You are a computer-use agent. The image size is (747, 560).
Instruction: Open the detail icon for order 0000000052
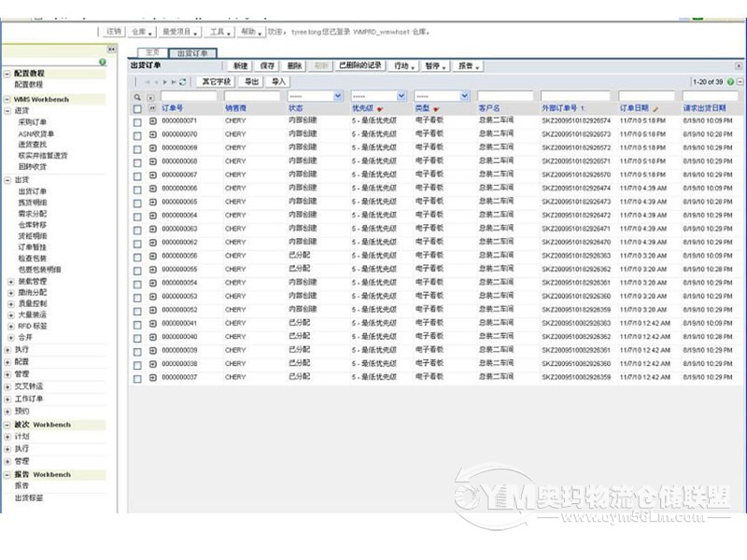coord(153,310)
